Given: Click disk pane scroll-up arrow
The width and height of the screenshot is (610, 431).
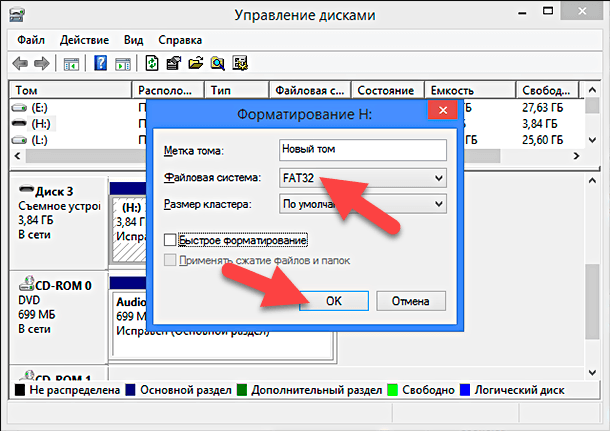Looking at the screenshot, I should pyautogui.click(x=592, y=180).
